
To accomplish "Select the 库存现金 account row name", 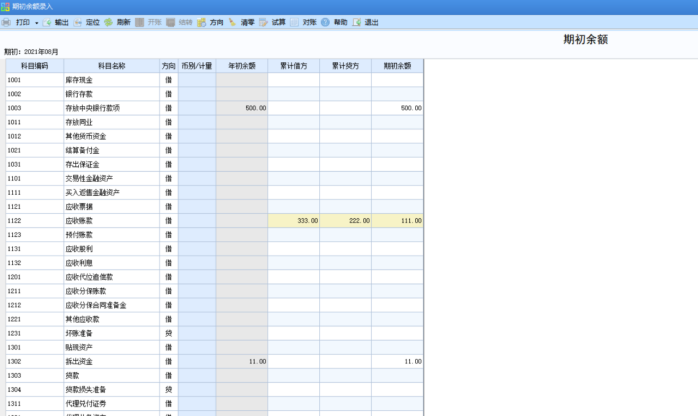I will (110, 79).
